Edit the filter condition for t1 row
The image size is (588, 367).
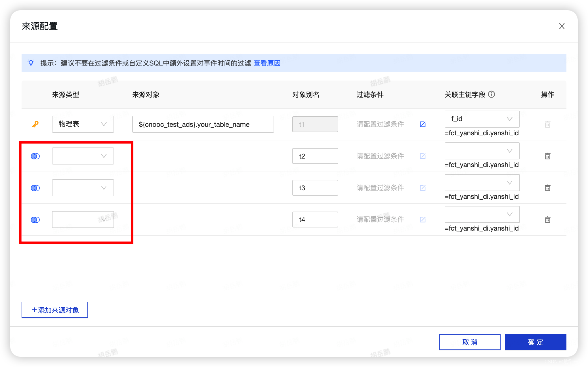point(423,124)
